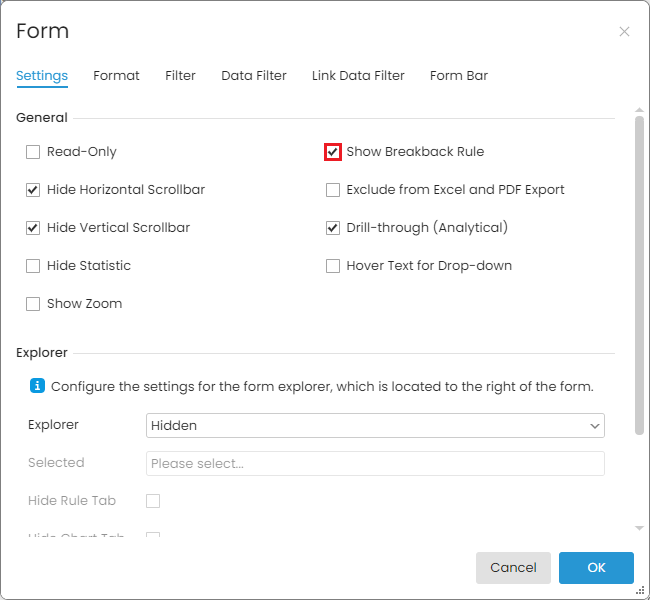Enable the Show Zoom checkbox
The height and width of the screenshot is (600, 650).
pyautogui.click(x=33, y=304)
